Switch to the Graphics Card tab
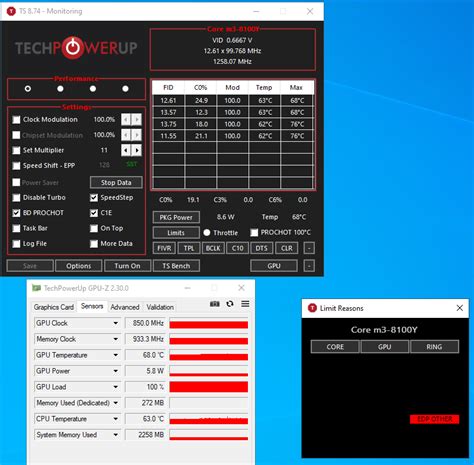 (54, 307)
